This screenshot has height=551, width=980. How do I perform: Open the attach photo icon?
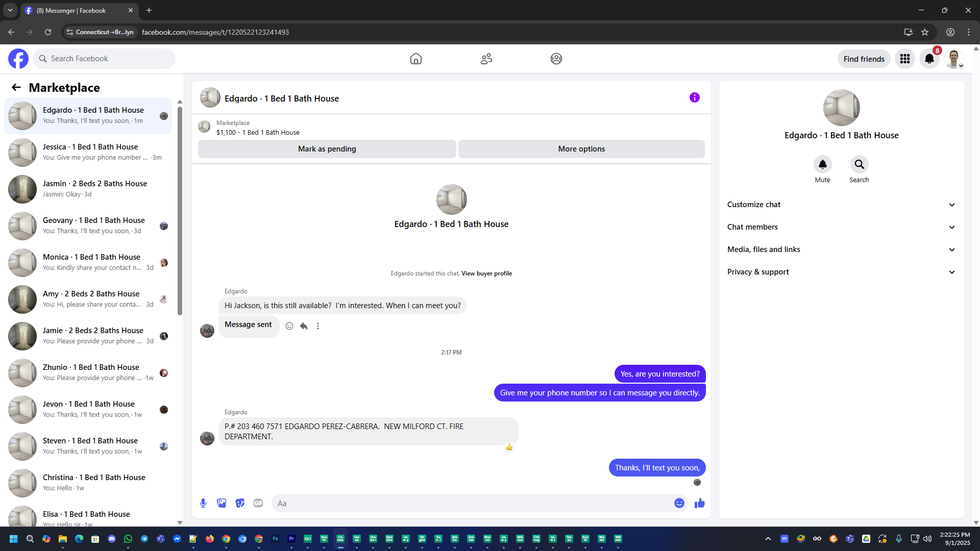pyautogui.click(x=222, y=503)
